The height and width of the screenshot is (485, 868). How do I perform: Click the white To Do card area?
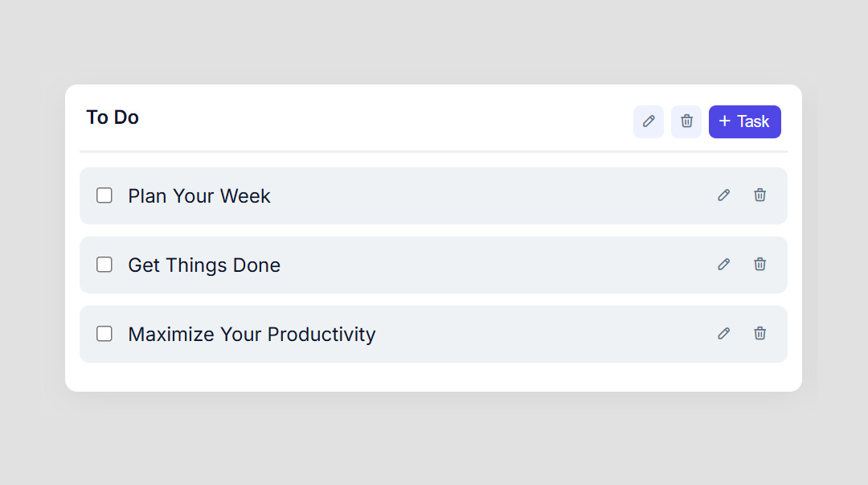click(434, 374)
